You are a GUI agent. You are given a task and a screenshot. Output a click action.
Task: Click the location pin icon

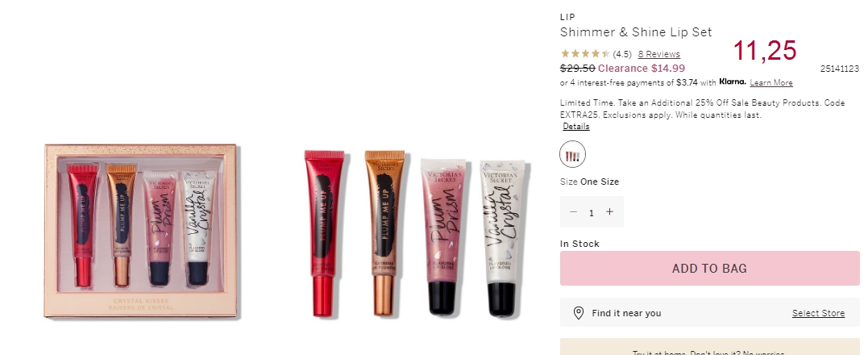pos(578,313)
